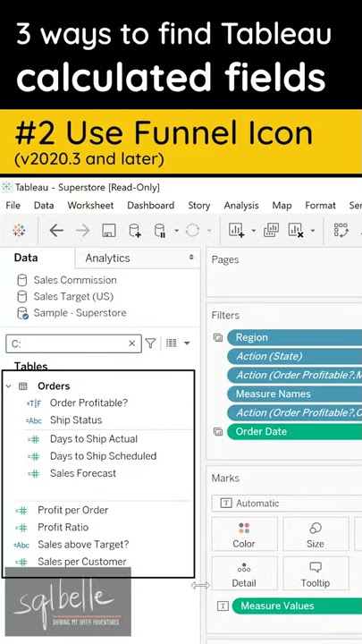Click the Tableau logo start page icon

19,231
